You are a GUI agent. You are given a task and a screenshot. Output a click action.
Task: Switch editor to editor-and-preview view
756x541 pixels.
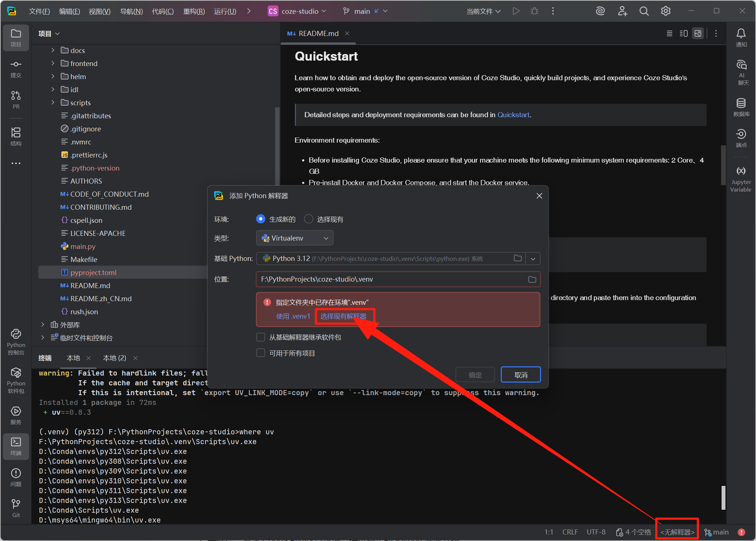683,33
